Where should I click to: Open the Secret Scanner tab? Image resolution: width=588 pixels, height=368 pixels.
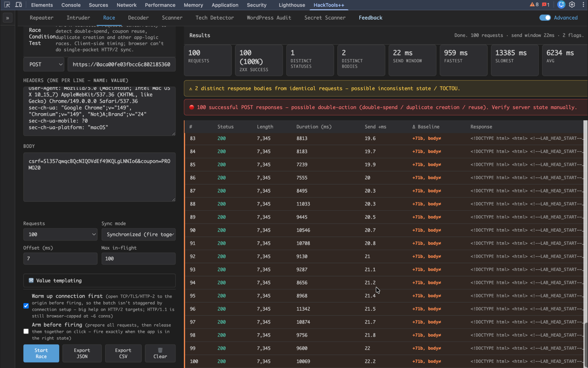coord(325,18)
